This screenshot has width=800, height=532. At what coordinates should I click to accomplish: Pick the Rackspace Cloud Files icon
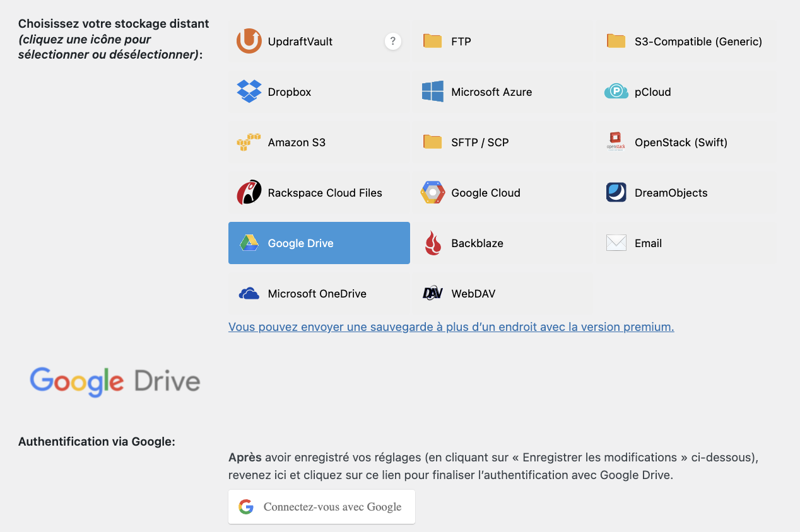point(249,193)
